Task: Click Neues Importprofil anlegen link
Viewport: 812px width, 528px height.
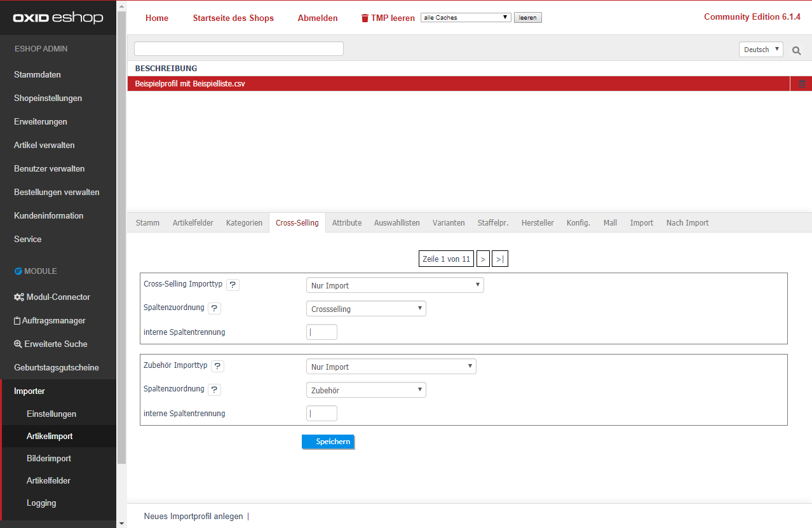Action: 193,516
